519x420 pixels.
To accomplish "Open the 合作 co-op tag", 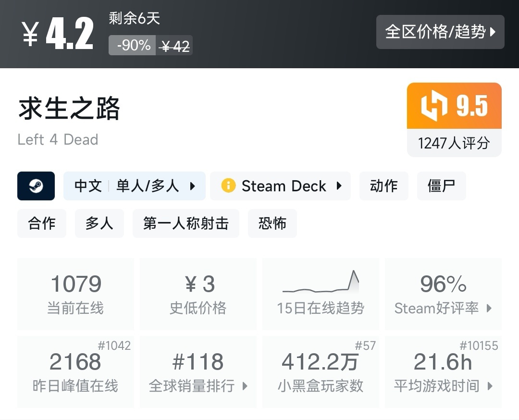I will pyautogui.click(x=42, y=223).
